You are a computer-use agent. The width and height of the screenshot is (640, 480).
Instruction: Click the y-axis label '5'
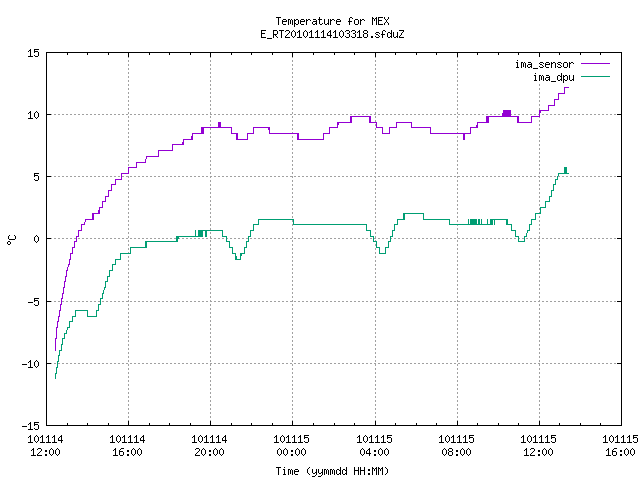37,177
